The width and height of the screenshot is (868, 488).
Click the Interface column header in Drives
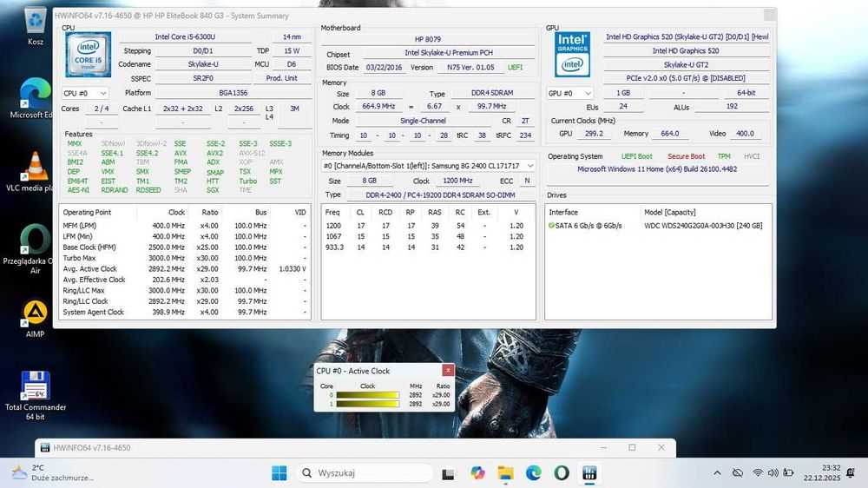coord(563,212)
